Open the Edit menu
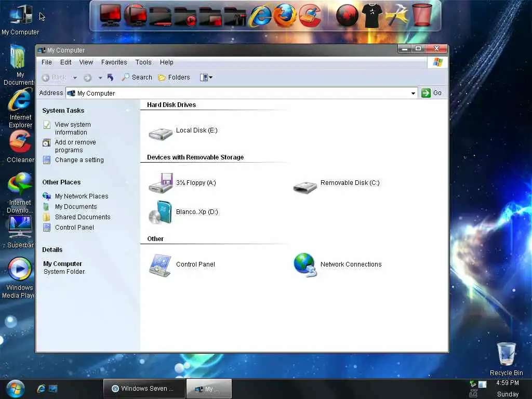 coord(66,62)
